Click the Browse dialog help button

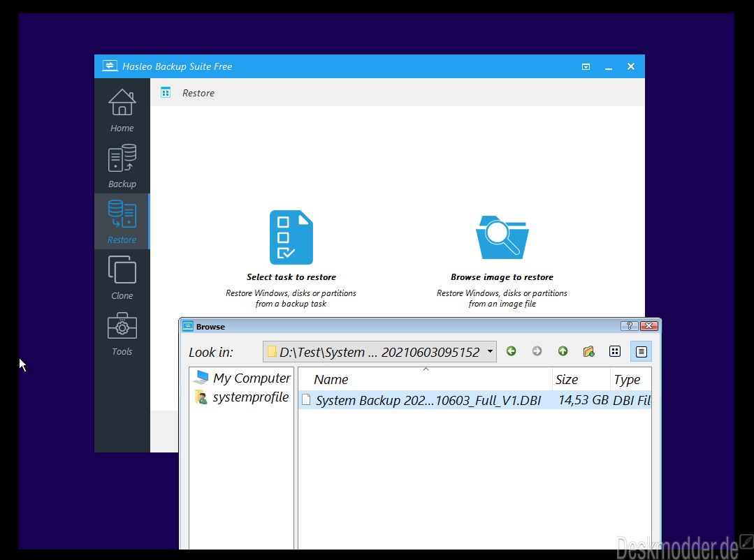point(629,326)
